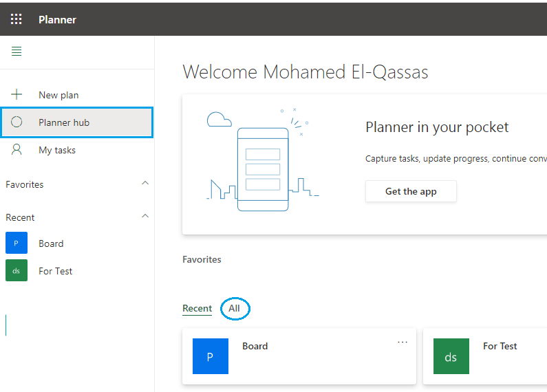Click the plus icon for New plan
Screen dimensions: 547x392
pos(17,94)
